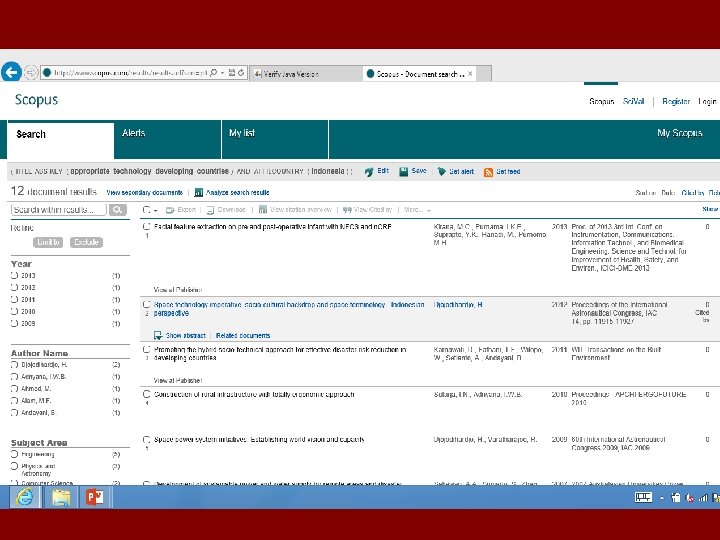Tick the Ahmed, M. author filter checkbox

[14, 389]
